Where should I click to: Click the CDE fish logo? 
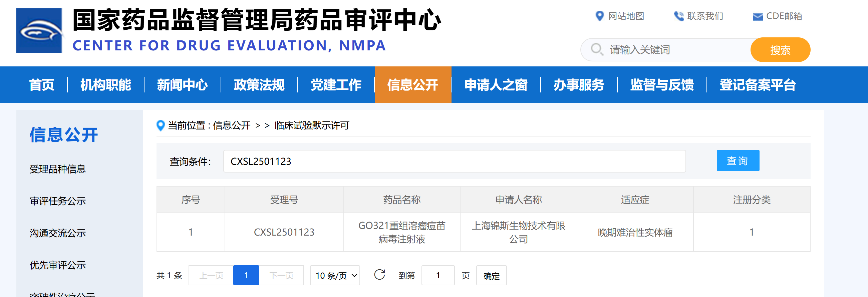click(39, 31)
